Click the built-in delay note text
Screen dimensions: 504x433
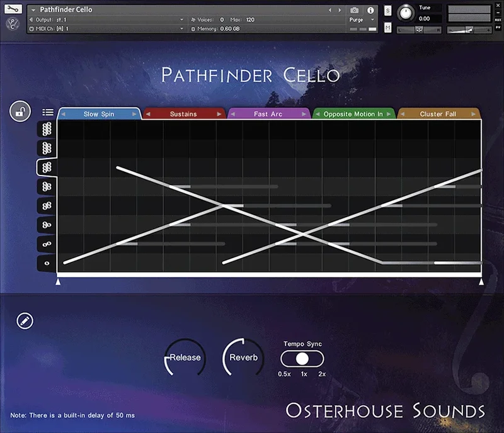pos(72,415)
